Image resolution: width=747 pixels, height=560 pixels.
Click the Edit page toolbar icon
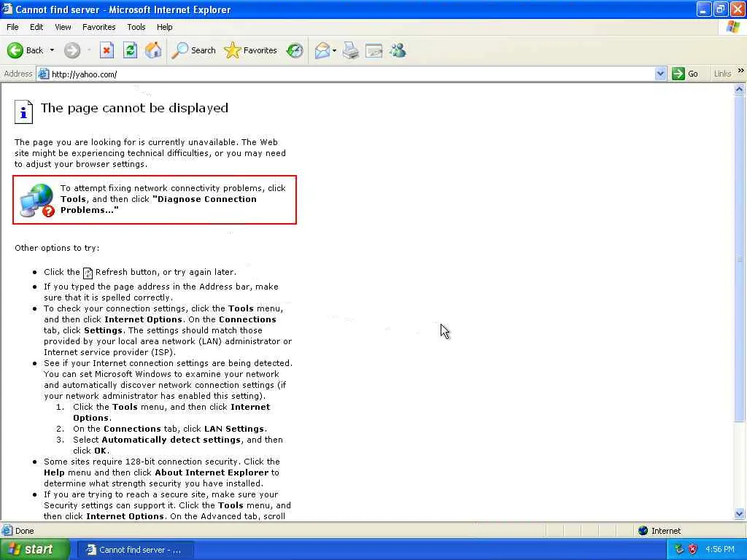[x=374, y=50]
